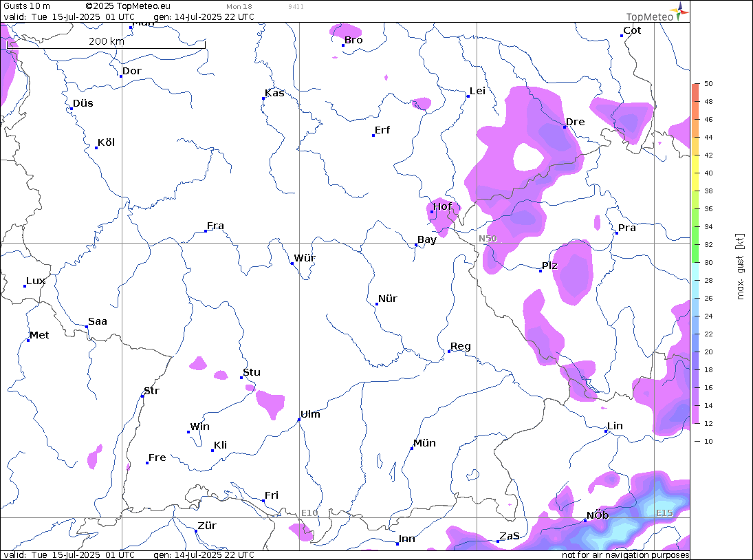The height and width of the screenshot is (560, 753).
Task: Click the N50 latitude grid label
Action: click(488, 239)
